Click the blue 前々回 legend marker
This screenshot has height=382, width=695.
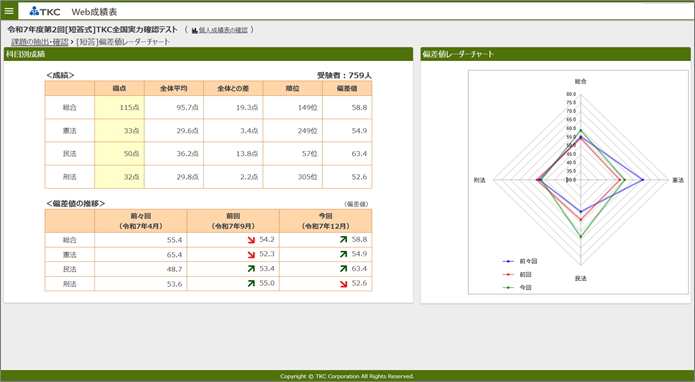point(508,261)
